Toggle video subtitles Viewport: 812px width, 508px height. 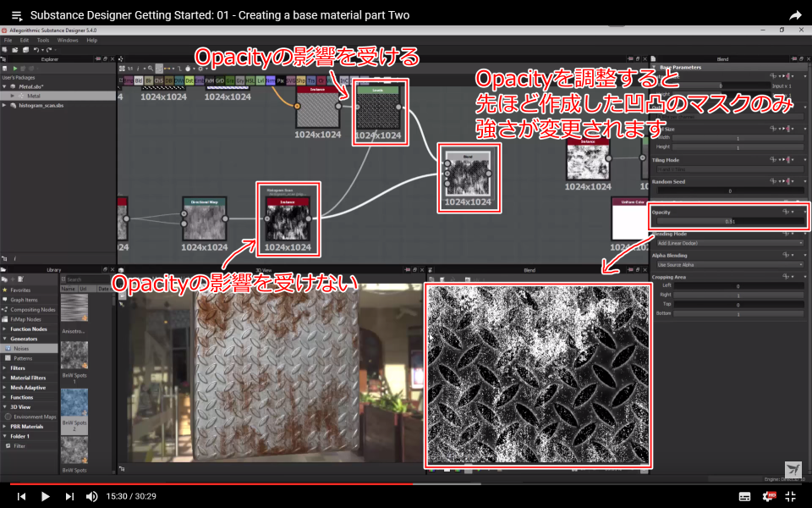[x=744, y=497]
